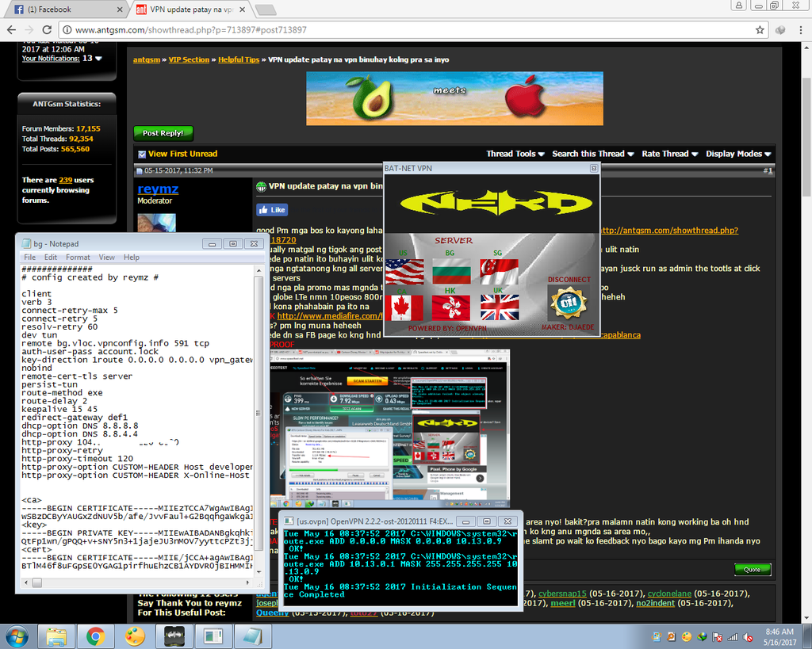Pick the Singapore (SG) server flag
Image resolution: width=812 pixels, height=649 pixels.
(x=499, y=272)
